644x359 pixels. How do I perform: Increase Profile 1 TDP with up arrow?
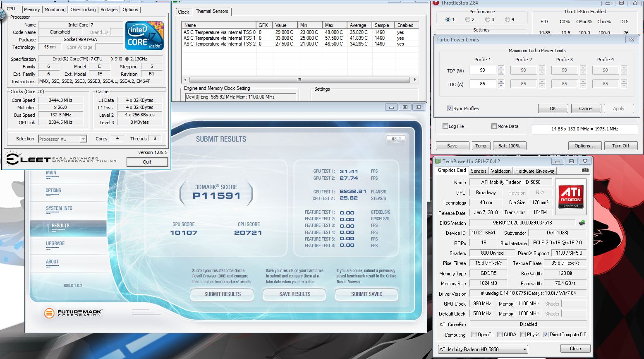click(501, 68)
